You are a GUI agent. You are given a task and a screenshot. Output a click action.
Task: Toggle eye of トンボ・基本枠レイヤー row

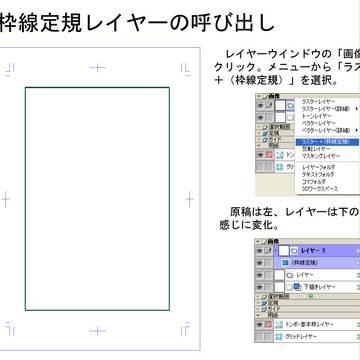click(260, 324)
